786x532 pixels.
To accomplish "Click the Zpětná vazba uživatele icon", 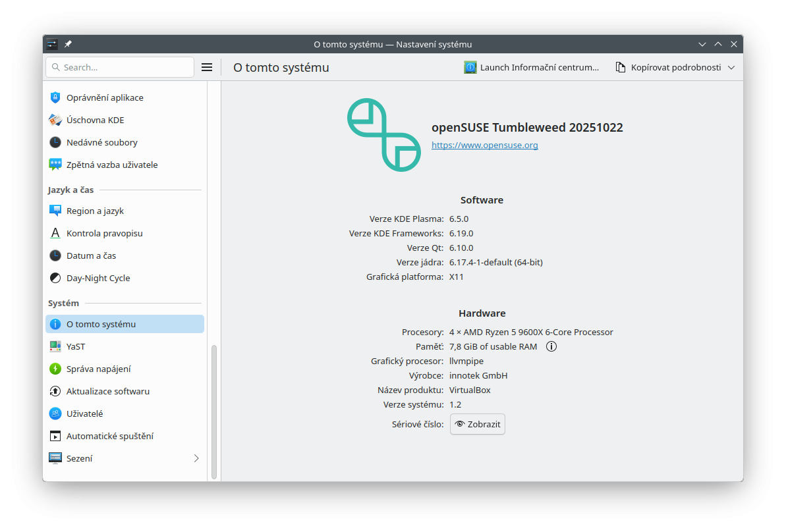I will (55, 165).
